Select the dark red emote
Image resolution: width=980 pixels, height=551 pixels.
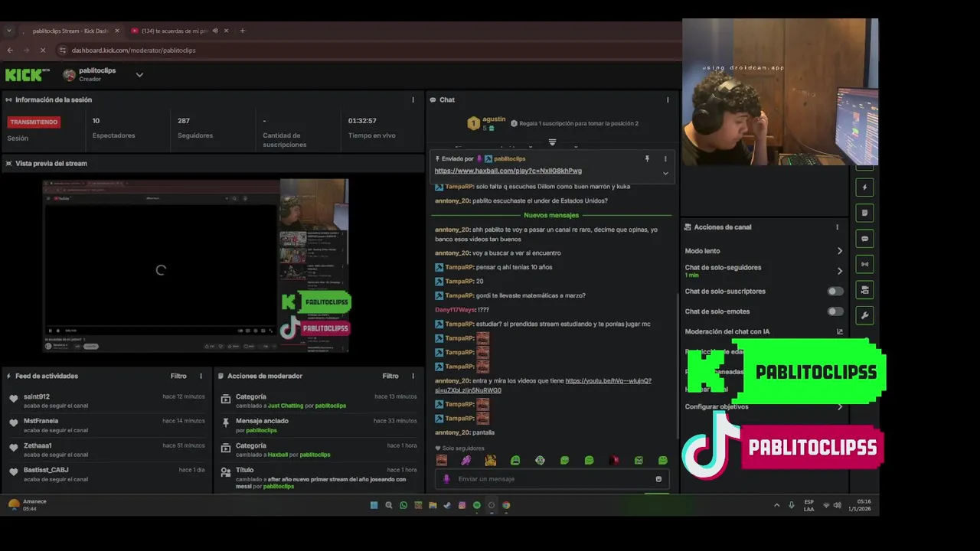point(613,460)
